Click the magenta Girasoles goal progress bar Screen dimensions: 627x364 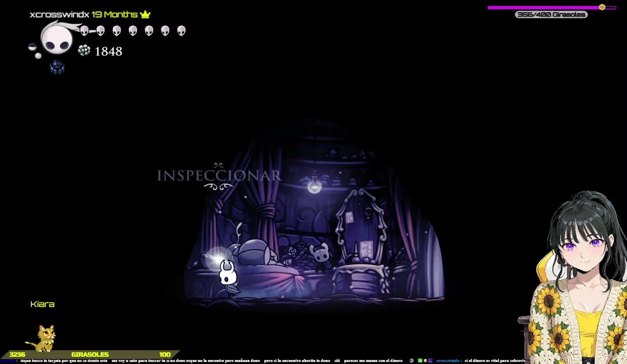click(551, 8)
